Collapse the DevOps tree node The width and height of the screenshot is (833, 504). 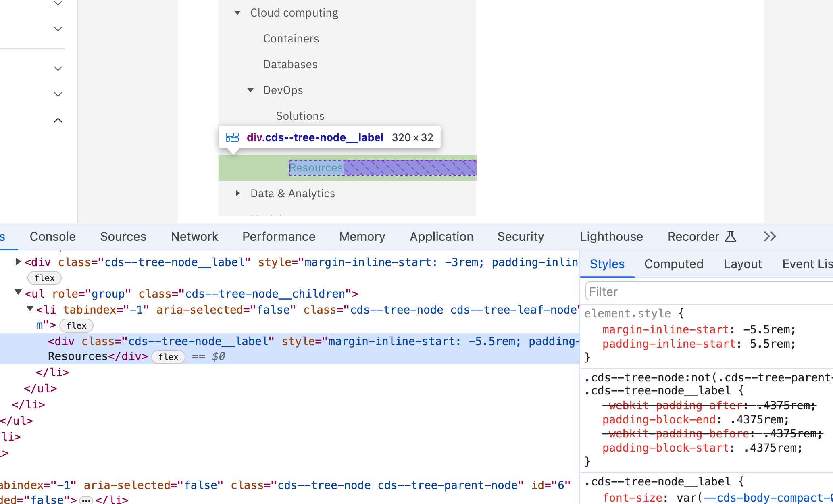tap(250, 90)
